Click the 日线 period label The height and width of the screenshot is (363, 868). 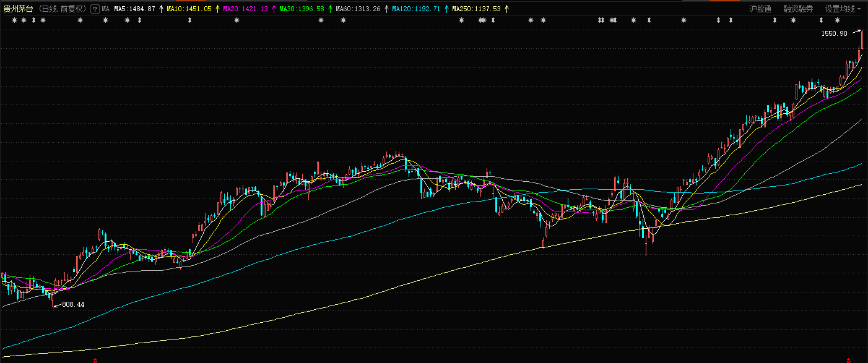pos(50,9)
